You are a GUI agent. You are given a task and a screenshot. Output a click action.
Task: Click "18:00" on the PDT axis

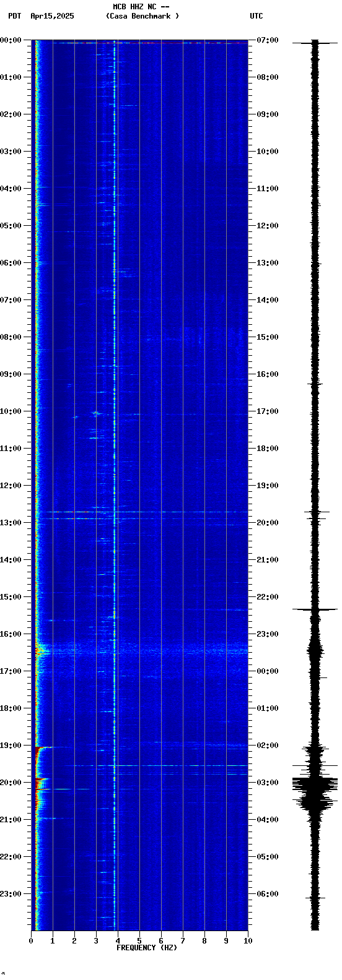tap(11, 708)
